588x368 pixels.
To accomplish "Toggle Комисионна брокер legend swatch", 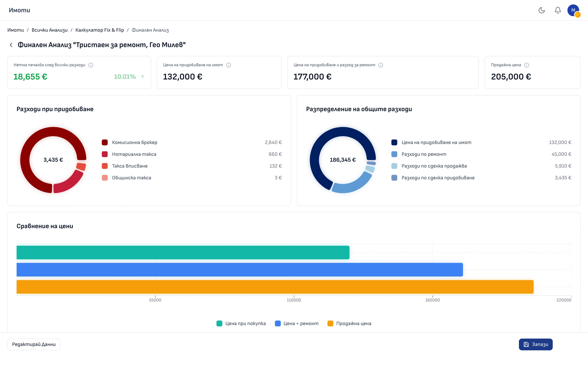I will point(105,142).
